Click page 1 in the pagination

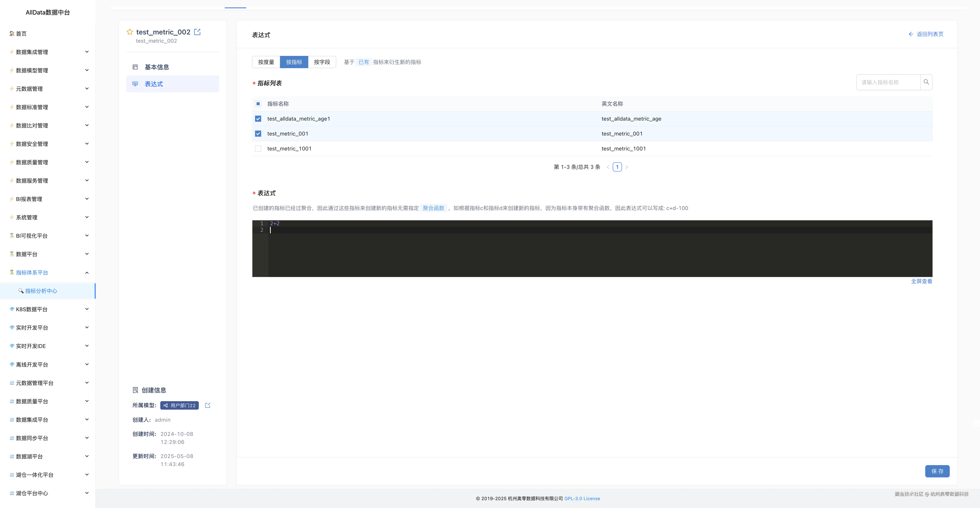(x=617, y=167)
